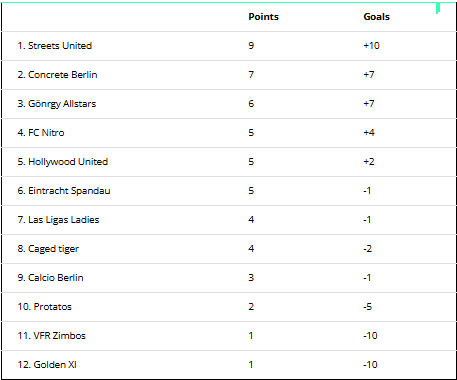Open the Caged tiger team entry
457x380 pixels.
[48, 249]
